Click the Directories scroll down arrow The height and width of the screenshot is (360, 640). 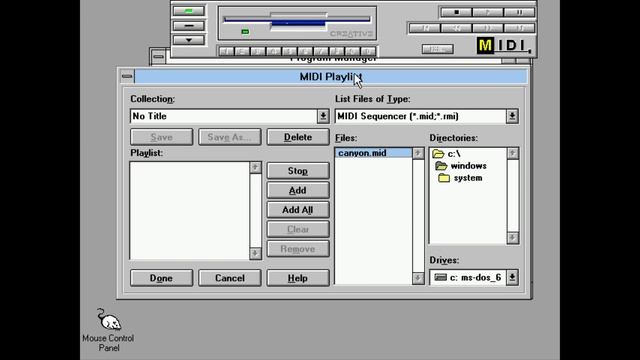[513, 238]
